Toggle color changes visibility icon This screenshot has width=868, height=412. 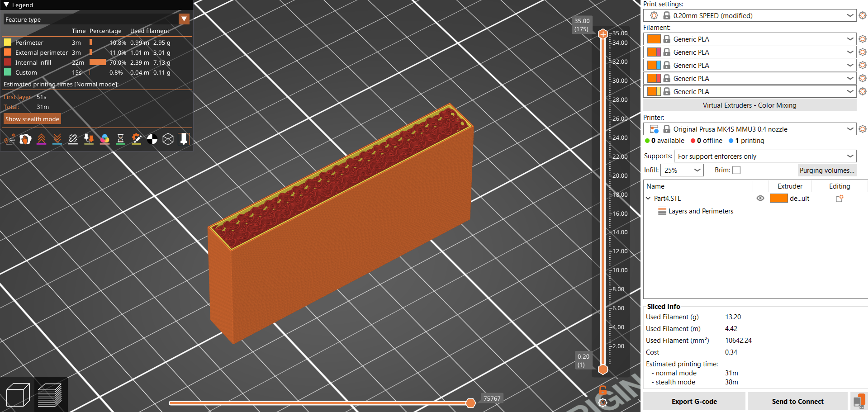click(x=104, y=139)
